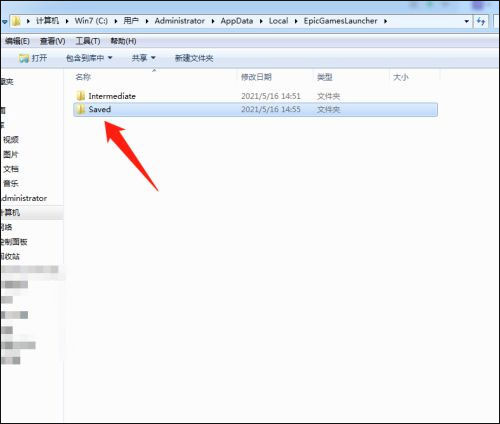Image resolution: width=500 pixels, height=424 pixels.
Task: Open the 查看(V) menu
Action: (x=52, y=41)
